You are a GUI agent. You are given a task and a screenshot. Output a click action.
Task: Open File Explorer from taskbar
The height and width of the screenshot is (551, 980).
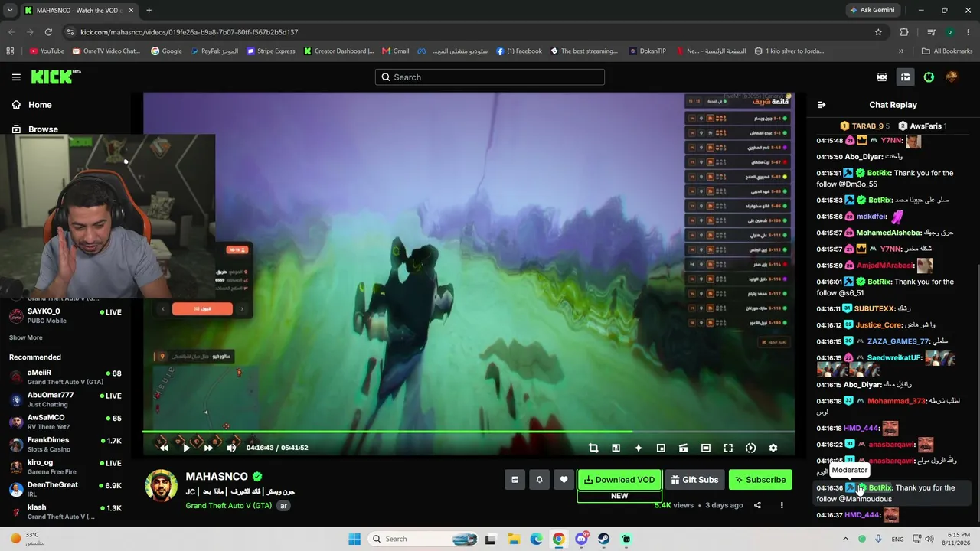point(514,539)
